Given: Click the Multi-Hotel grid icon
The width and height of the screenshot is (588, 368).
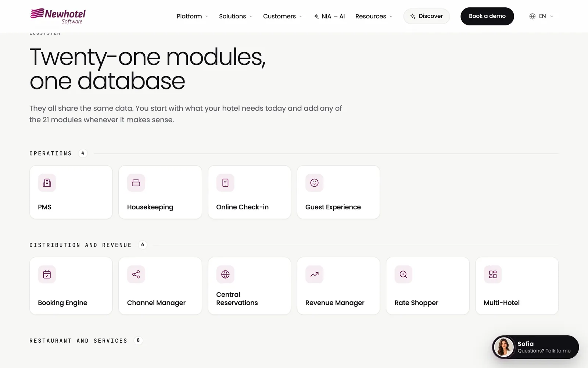Looking at the screenshot, I should coord(493,275).
